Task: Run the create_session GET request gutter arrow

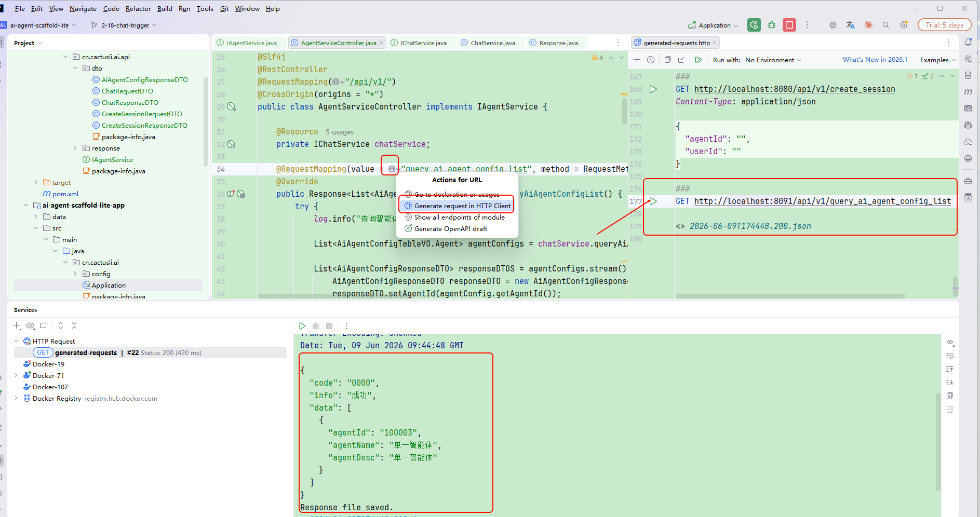Action: [653, 89]
